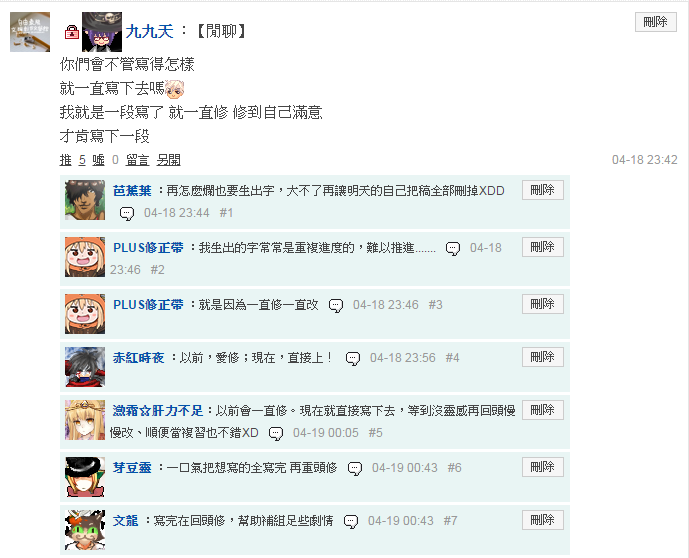Screen dimensions: 689x558
Task: Delete 芭蕉葉's comment #1
Action: pos(543,190)
